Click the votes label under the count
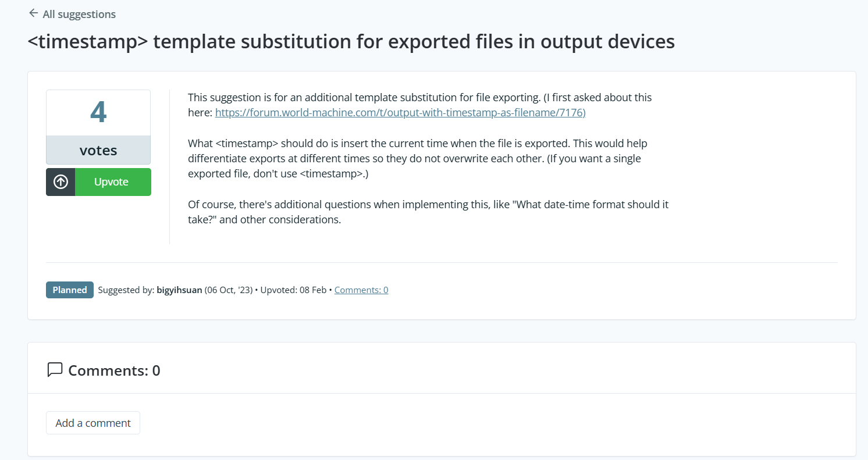 click(98, 151)
